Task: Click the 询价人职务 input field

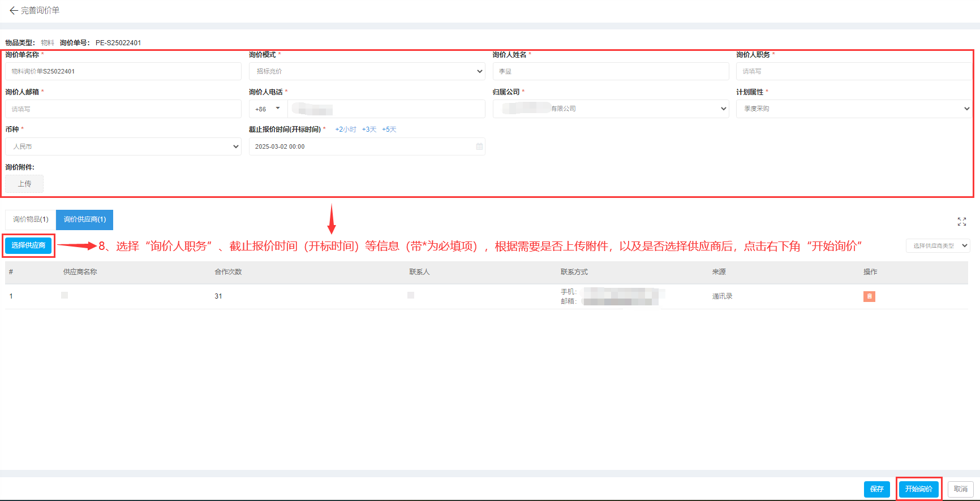Action: point(854,71)
